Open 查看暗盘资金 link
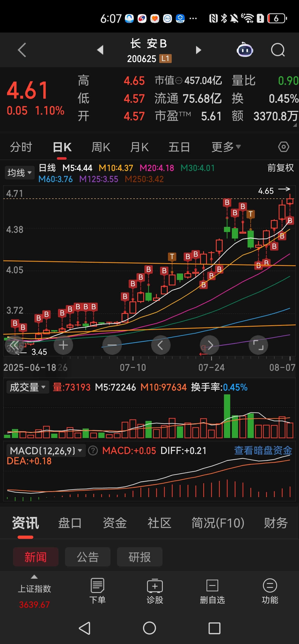Viewport: 299px width, 644px height. [x=263, y=450]
